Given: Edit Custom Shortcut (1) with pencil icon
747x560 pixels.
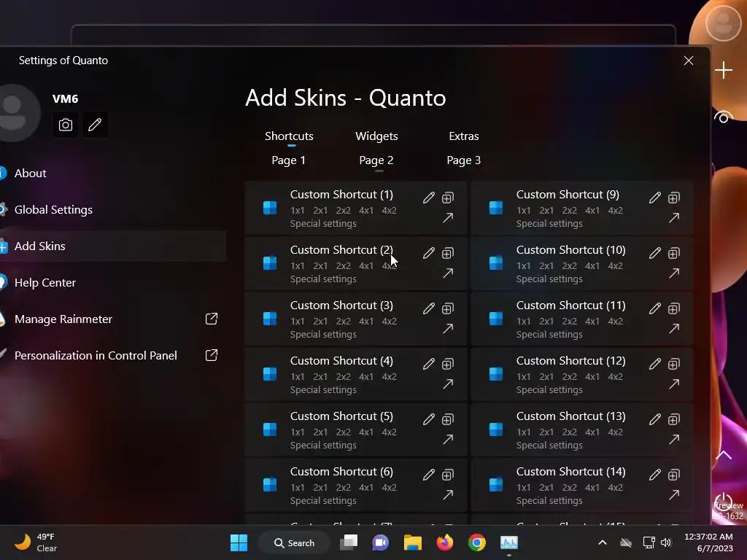Looking at the screenshot, I should [x=429, y=198].
